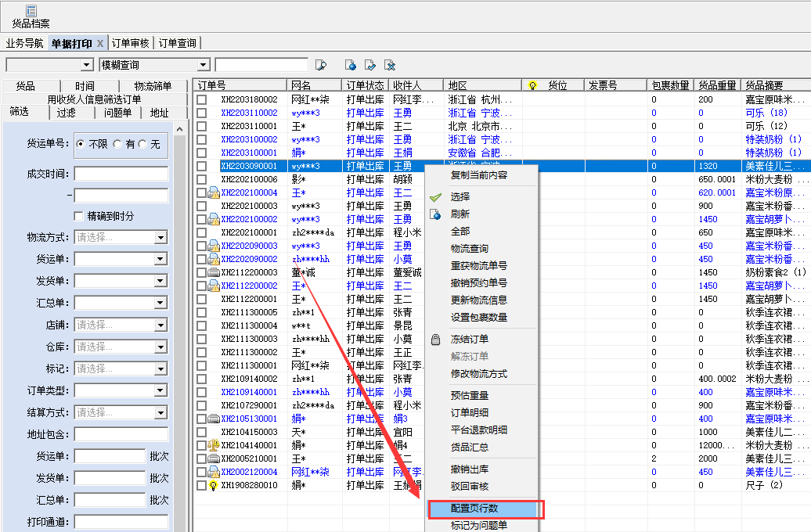The height and width of the screenshot is (532, 811).
Task: Click the lightbulb icon on row XH1908280010
Action: (213, 486)
